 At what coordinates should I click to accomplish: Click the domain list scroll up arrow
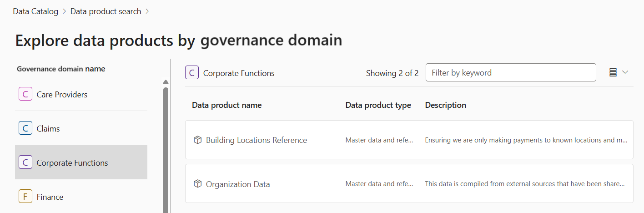point(166,82)
